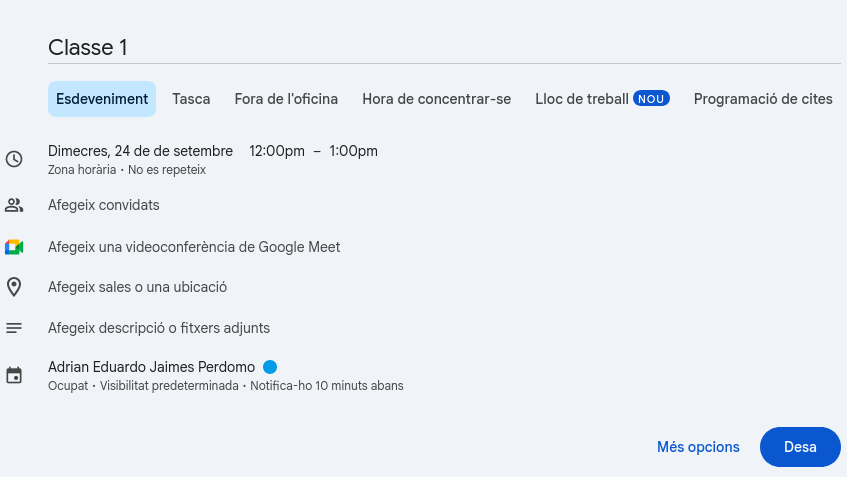847x477 pixels.
Task: Open the 1:00pm end time dropdown
Action: click(353, 151)
